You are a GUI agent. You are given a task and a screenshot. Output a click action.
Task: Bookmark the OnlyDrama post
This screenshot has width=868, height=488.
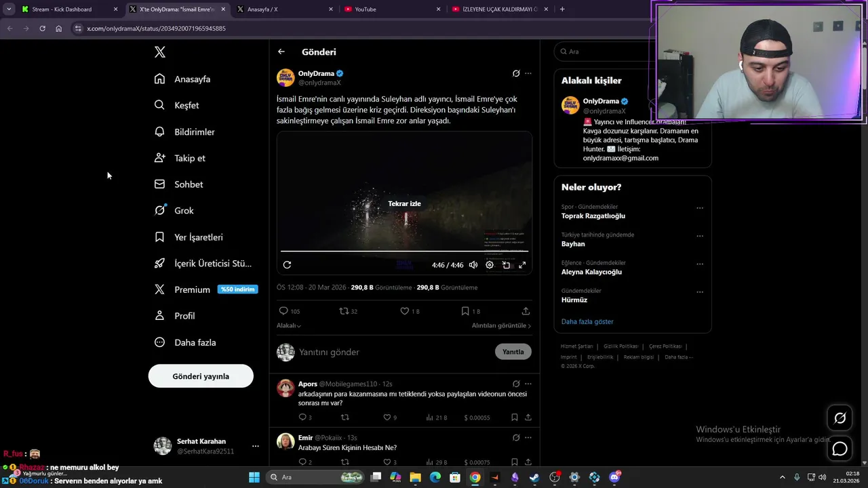[471, 311]
